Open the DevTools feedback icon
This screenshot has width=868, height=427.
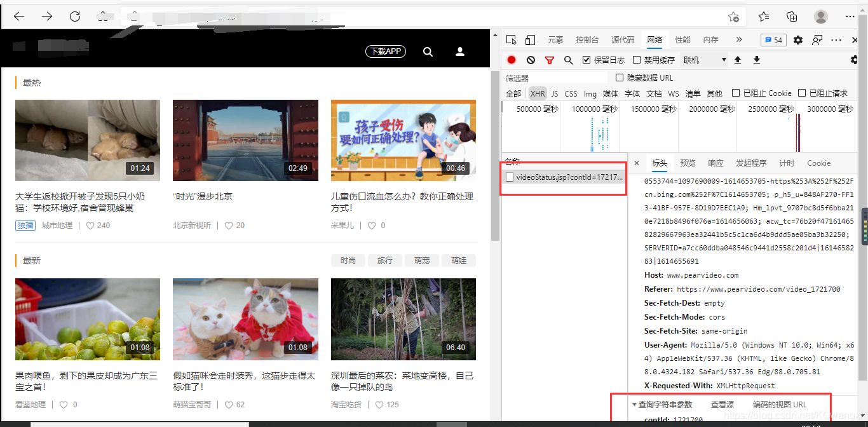click(817, 40)
